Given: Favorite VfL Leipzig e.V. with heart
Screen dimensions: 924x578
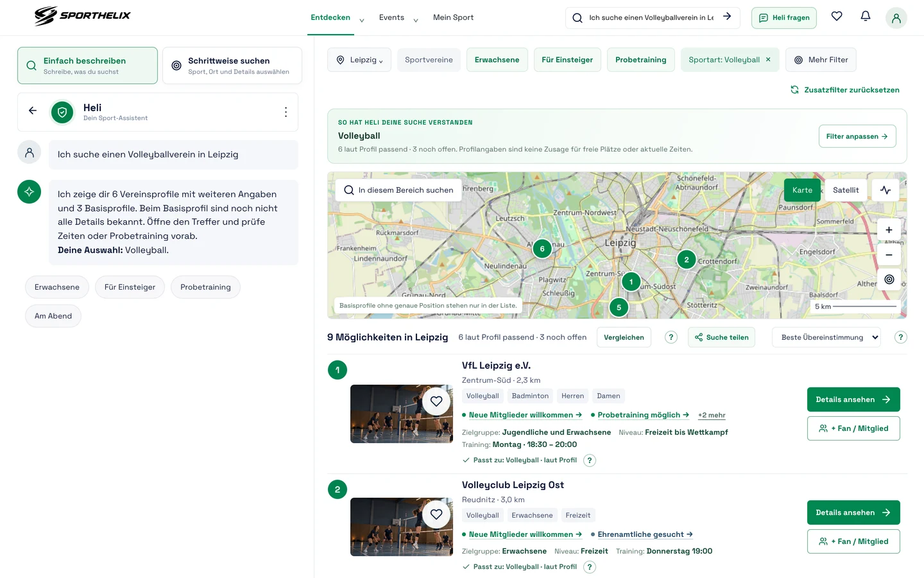Looking at the screenshot, I should pyautogui.click(x=436, y=401).
